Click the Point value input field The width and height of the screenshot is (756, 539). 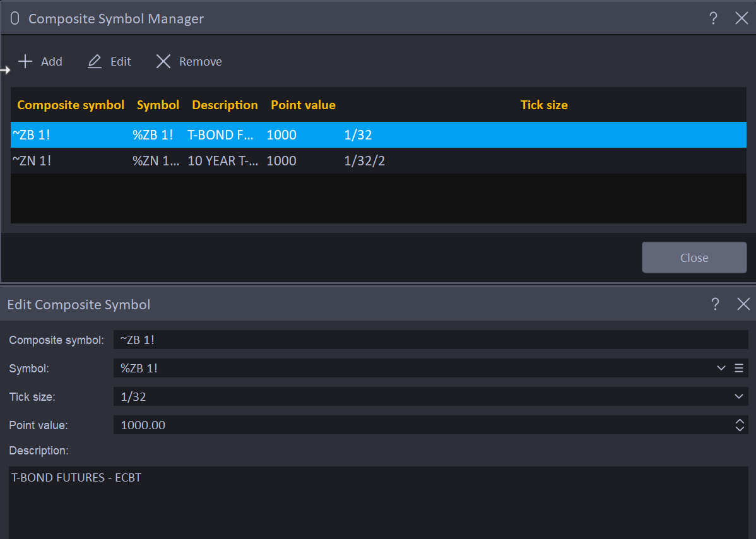[x=379, y=425]
